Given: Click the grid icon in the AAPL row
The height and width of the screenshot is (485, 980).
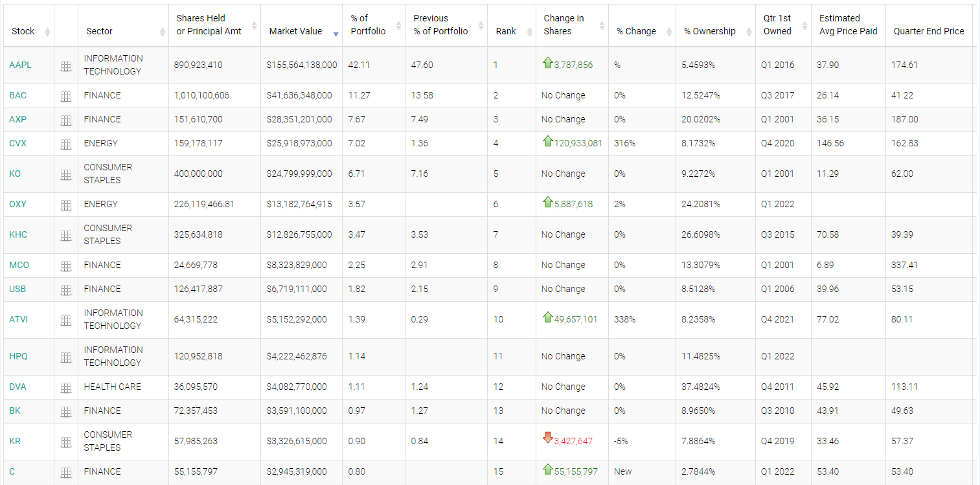Looking at the screenshot, I should click(x=65, y=66).
